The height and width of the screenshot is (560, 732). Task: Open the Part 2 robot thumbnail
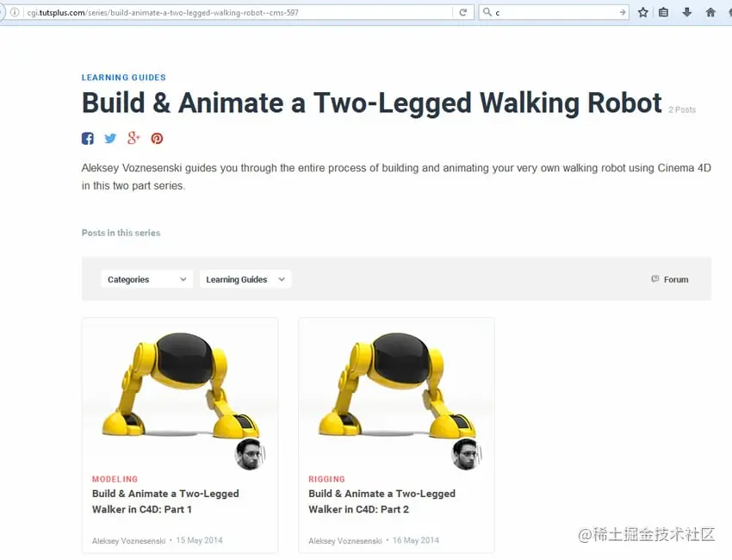click(x=396, y=385)
